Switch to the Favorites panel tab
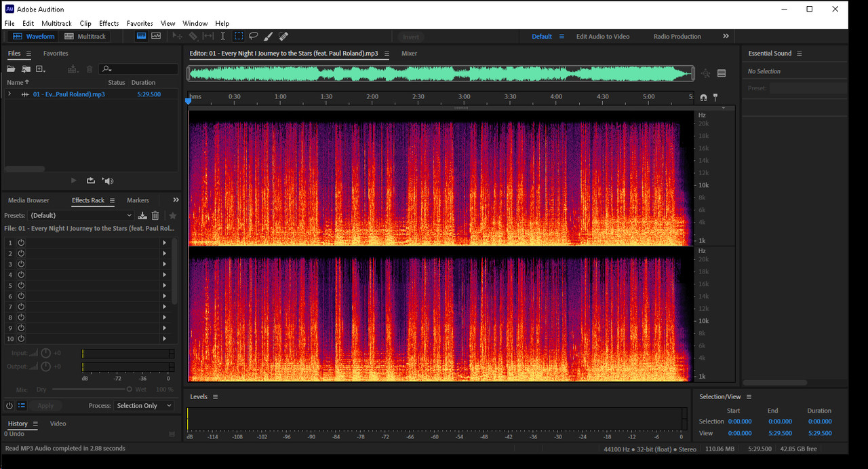This screenshot has height=469, width=868. (x=56, y=53)
